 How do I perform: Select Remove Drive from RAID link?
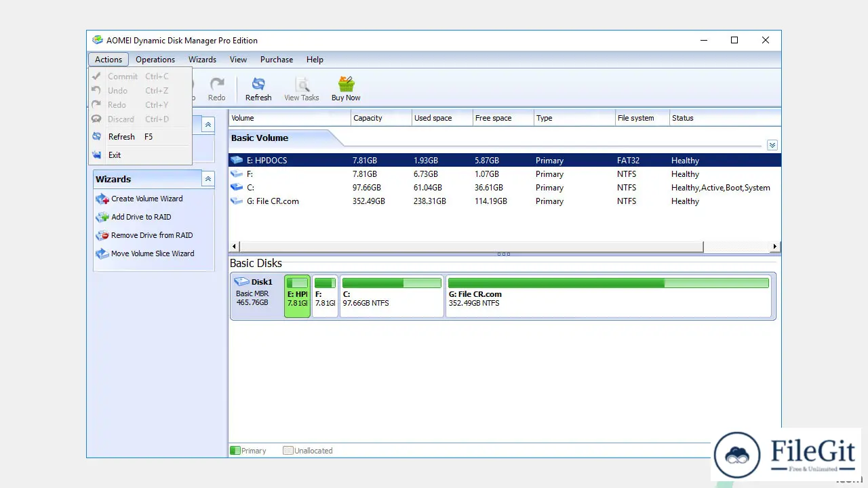point(152,235)
